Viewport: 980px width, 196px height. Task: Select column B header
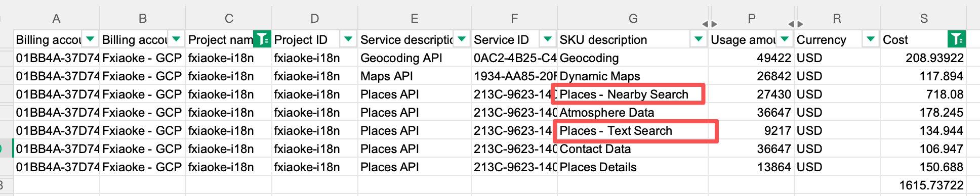143,18
